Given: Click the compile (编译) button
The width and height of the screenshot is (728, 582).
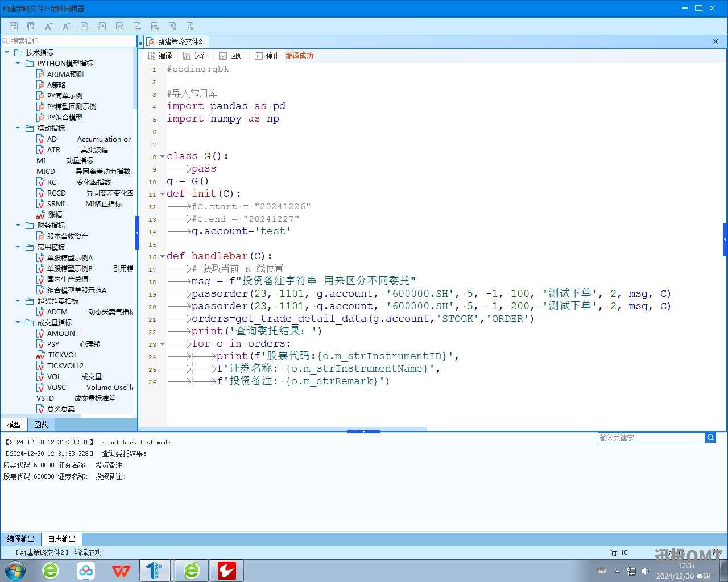Looking at the screenshot, I should pos(160,56).
